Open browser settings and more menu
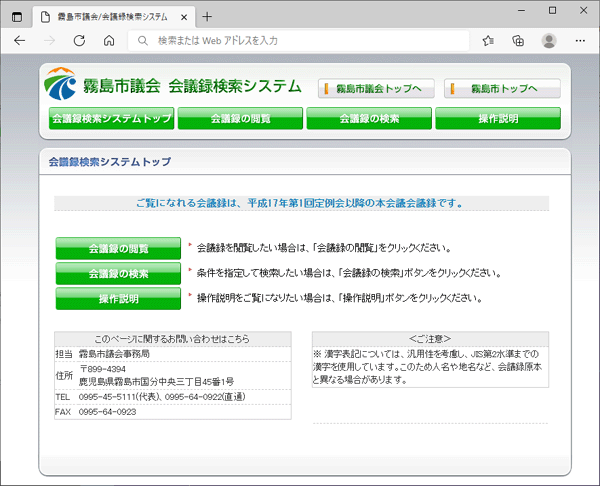Viewport: 600px width, 486px height. pos(580,41)
